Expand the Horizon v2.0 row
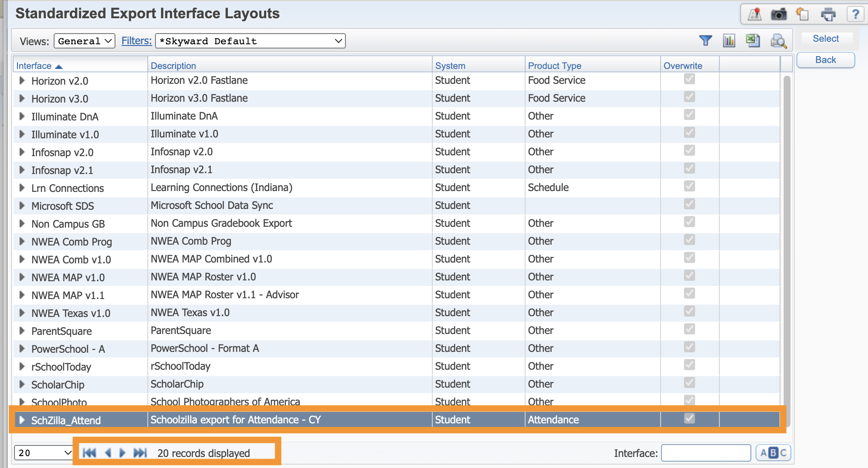 pos(22,80)
